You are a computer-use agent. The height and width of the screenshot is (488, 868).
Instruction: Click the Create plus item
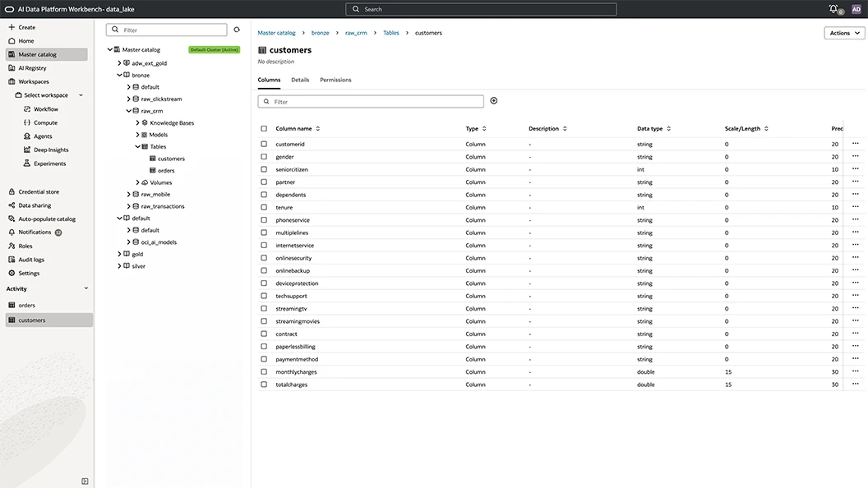pyautogui.click(x=22, y=27)
